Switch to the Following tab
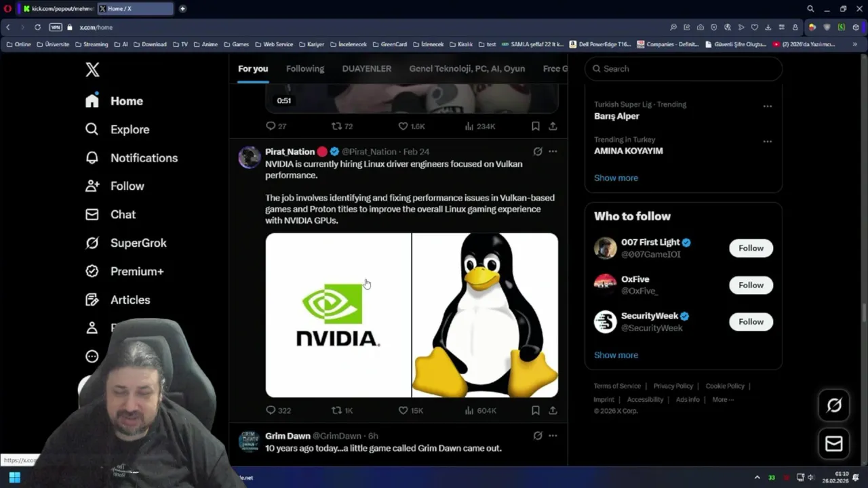 tap(305, 68)
